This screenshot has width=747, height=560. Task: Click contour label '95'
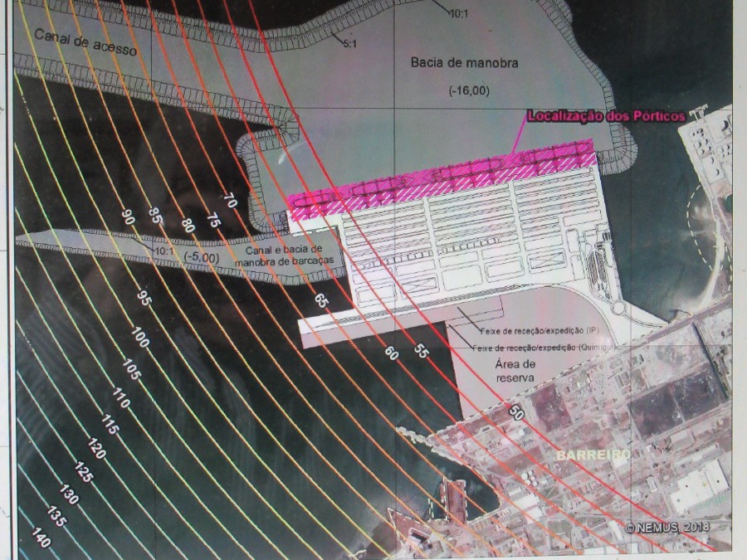coord(144,298)
